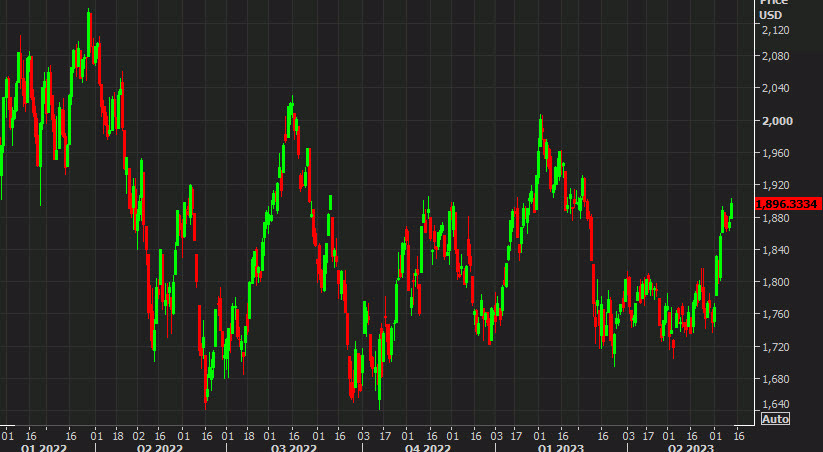Click the 2,120 price axis label
The height and width of the screenshot is (452, 823).
775,30
